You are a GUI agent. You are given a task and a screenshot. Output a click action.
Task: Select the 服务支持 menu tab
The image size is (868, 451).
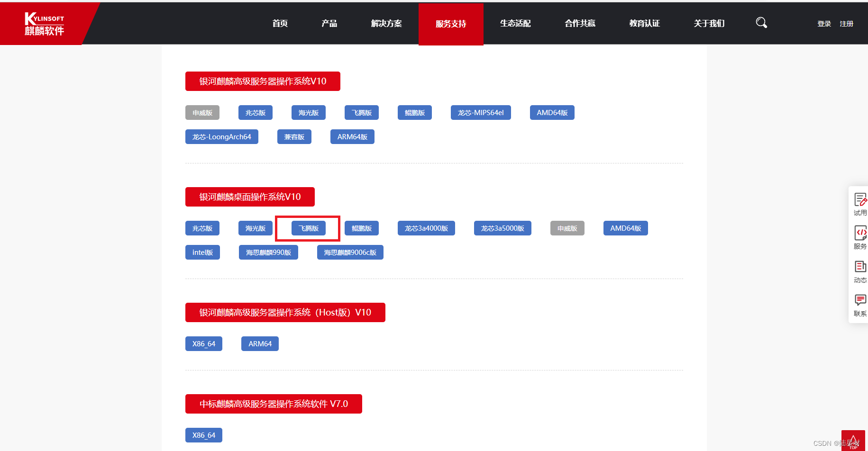451,24
